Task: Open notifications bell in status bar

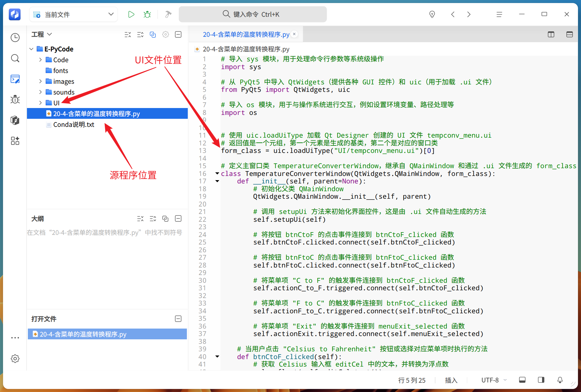Action: tap(560, 380)
